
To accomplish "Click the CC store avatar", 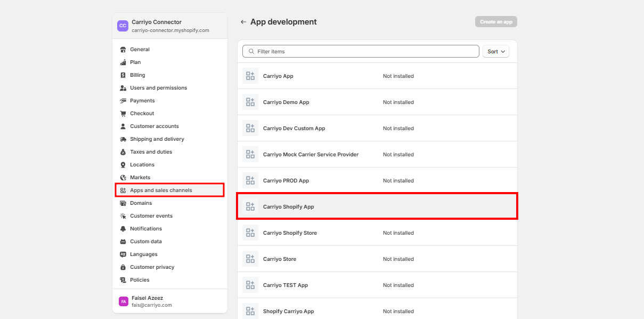I will pyautogui.click(x=123, y=26).
